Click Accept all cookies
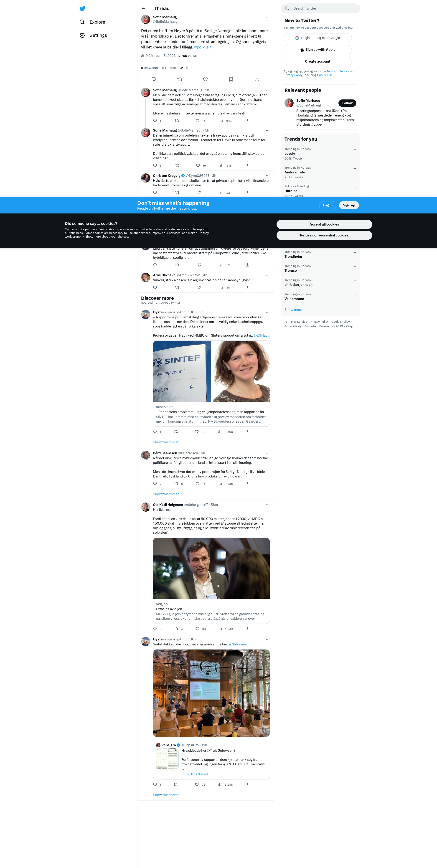The height and width of the screenshot is (868, 437). click(324, 224)
